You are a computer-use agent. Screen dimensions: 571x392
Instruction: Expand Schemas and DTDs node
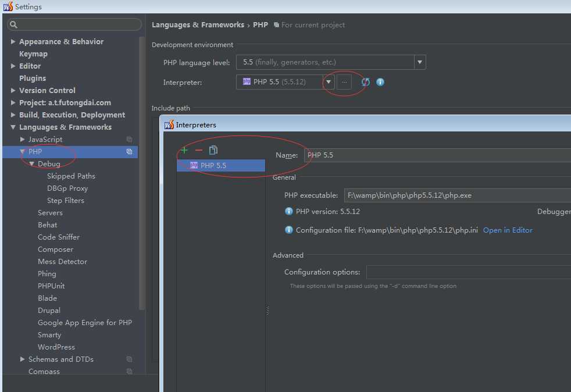click(22, 359)
